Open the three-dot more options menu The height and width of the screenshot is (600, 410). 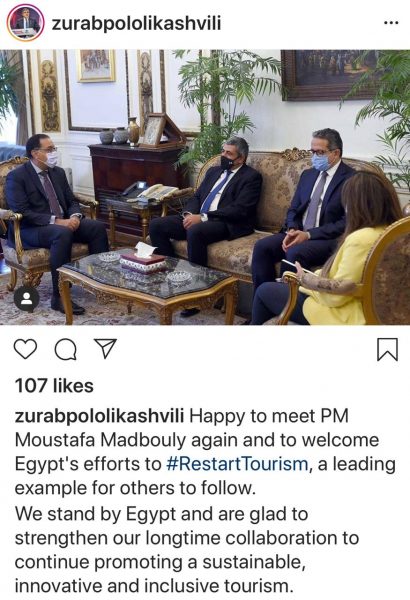click(391, 23)
